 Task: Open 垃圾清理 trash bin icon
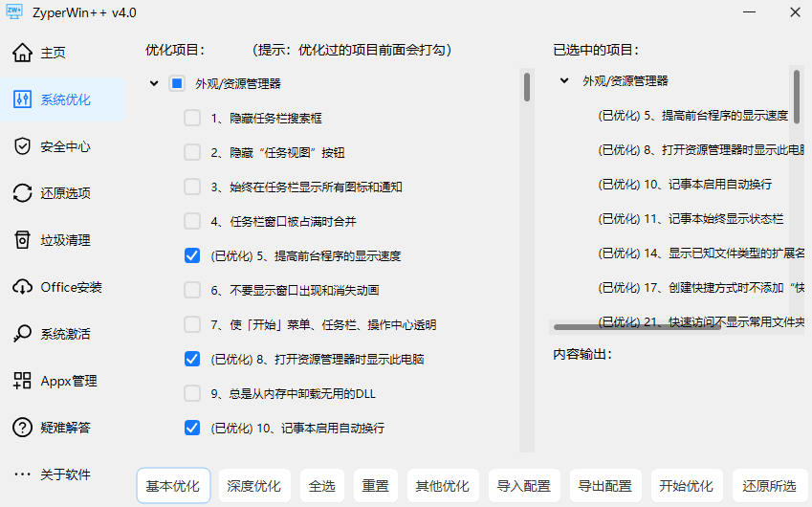[x=23, y=240]
